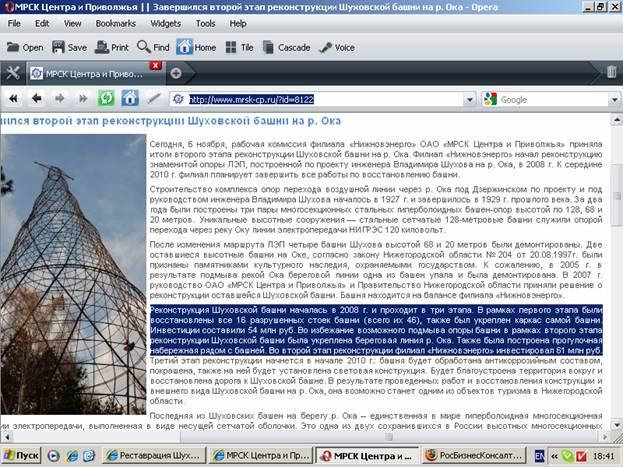Launch Internet Explorer quick launch icon

click(72, 455)
